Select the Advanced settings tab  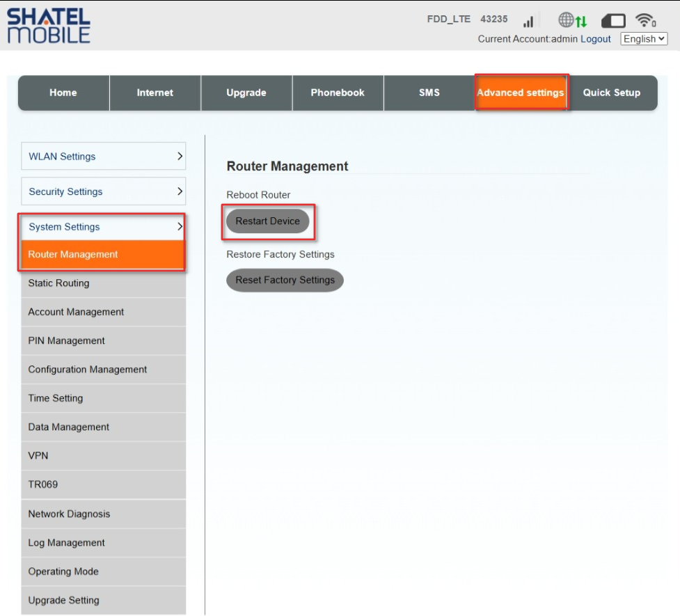[521, 93]
